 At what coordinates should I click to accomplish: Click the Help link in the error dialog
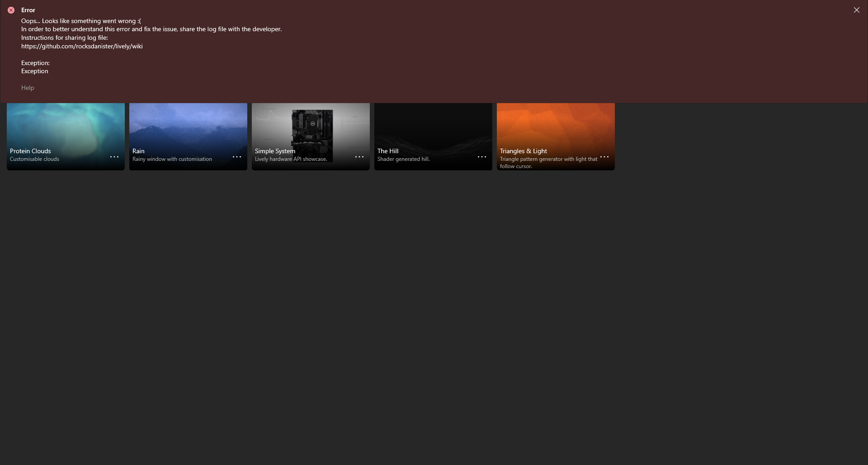pos(28,88)
